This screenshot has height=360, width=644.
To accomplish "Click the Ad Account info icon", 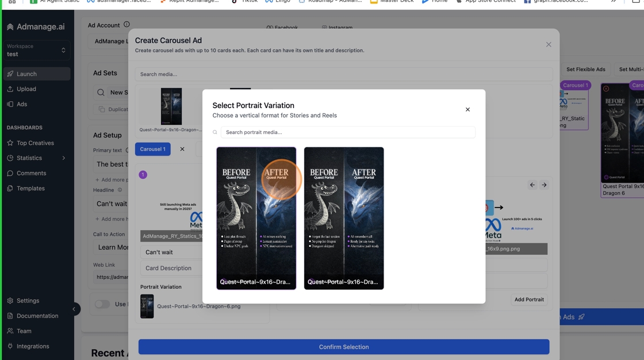I will (126, 25).
